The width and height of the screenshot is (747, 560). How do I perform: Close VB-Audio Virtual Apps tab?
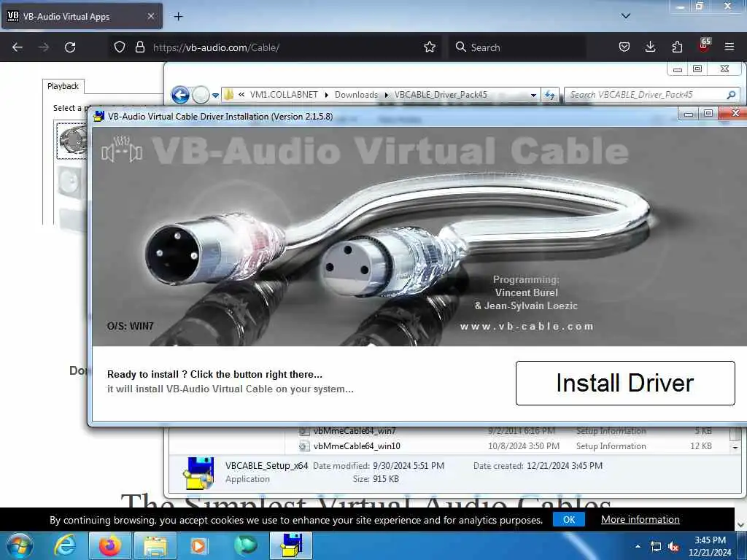coord(150,16)
